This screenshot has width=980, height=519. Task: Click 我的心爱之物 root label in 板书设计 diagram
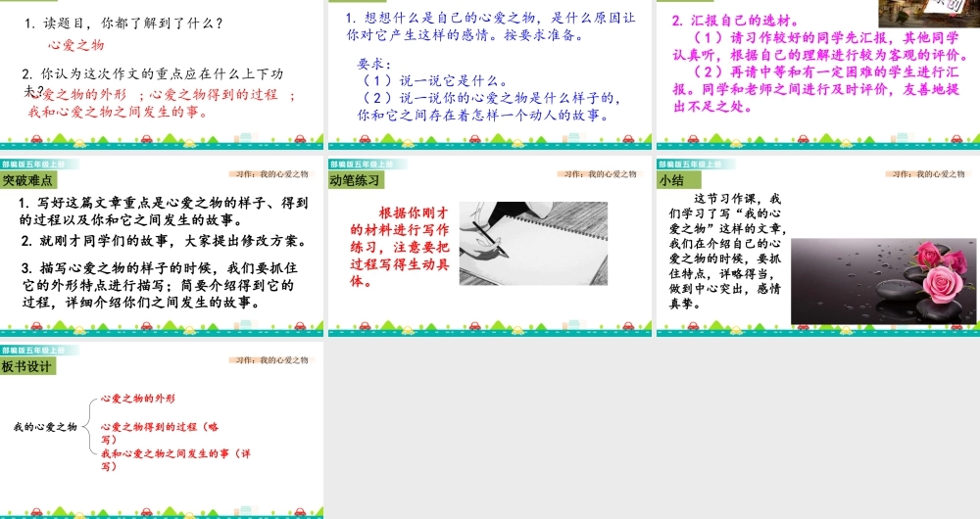45,427
